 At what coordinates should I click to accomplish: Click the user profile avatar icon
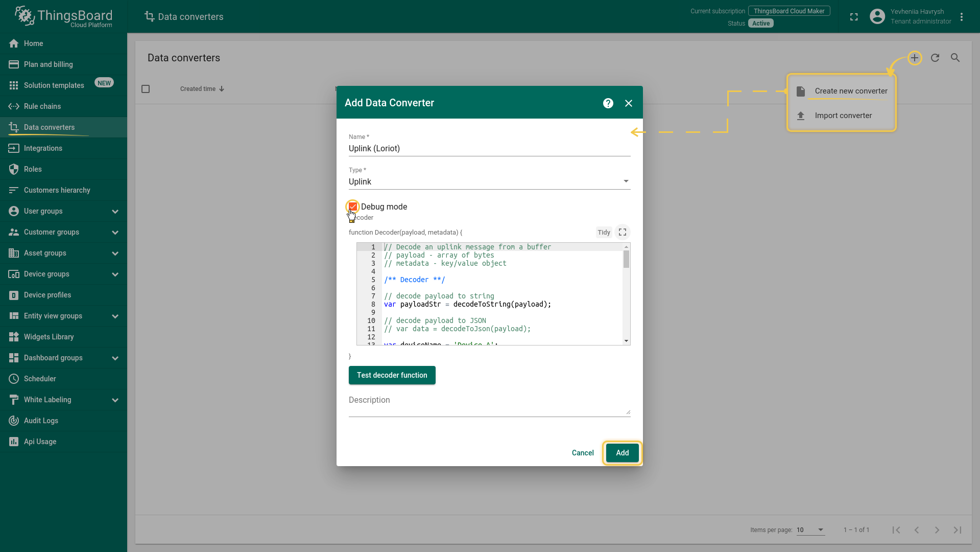(877, 17)
